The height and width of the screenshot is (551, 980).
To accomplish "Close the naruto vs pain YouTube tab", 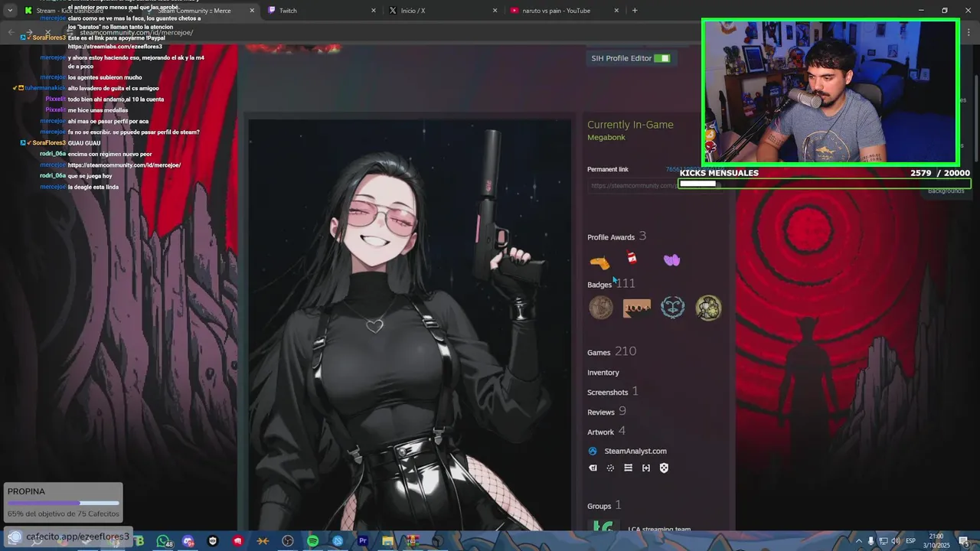I will tap(616, 11).
